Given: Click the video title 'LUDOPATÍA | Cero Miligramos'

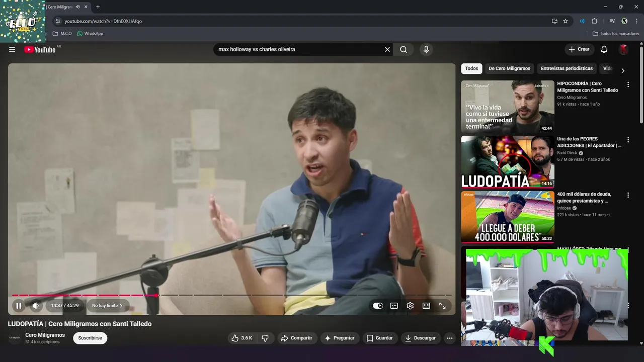Looking at the screenshot, I should click(79, 324).
